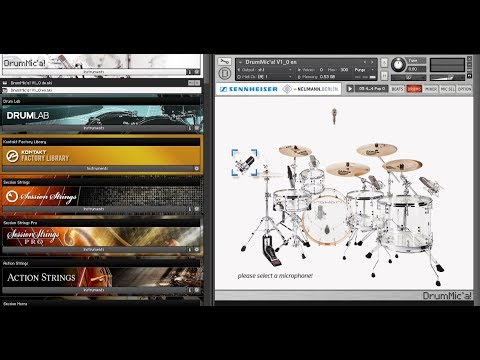The width and height of the screenshot is (480, 360).
Task: Open the Output routing dropdown
Action: (x=290, y=70)
